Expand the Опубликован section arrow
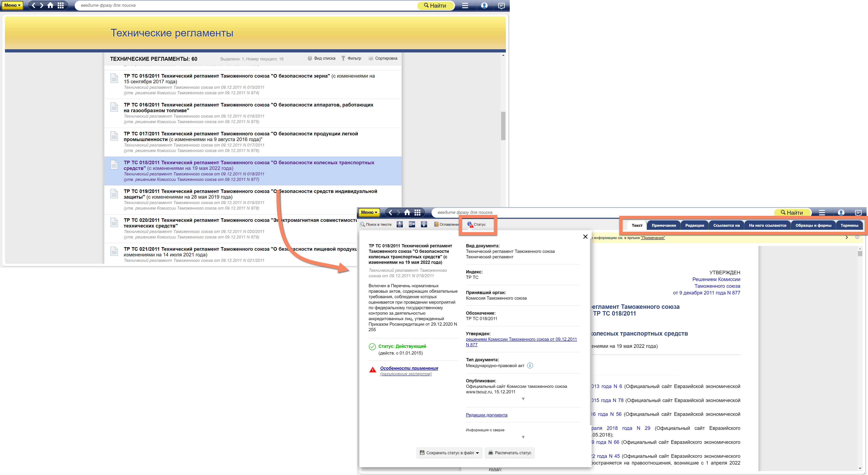Viewport: 868px width, 475px height. pos(523,399)
